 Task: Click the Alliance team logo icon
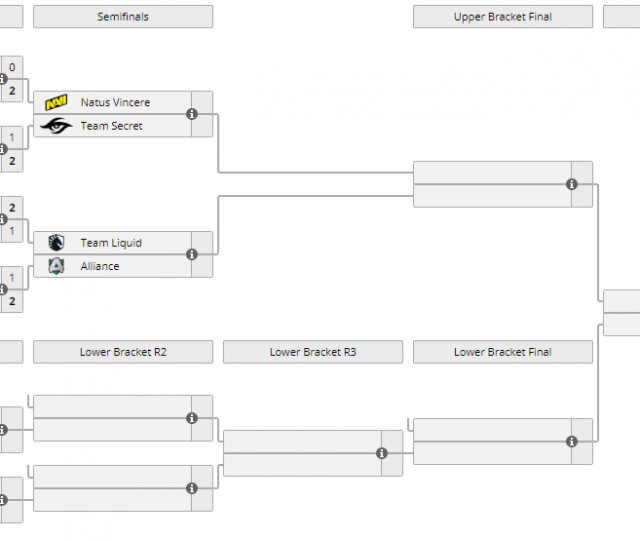point(56,266)
